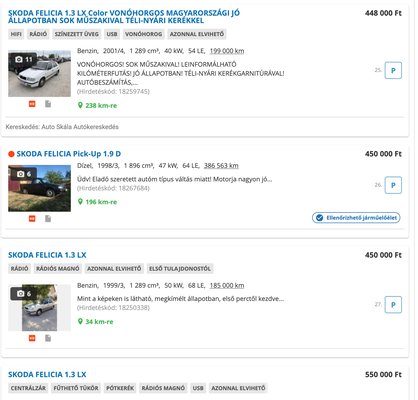This screenshot has width=418, height=400.
Task: Open the dark Pick-Up photo thumbnail
Action: click(39, 188)
